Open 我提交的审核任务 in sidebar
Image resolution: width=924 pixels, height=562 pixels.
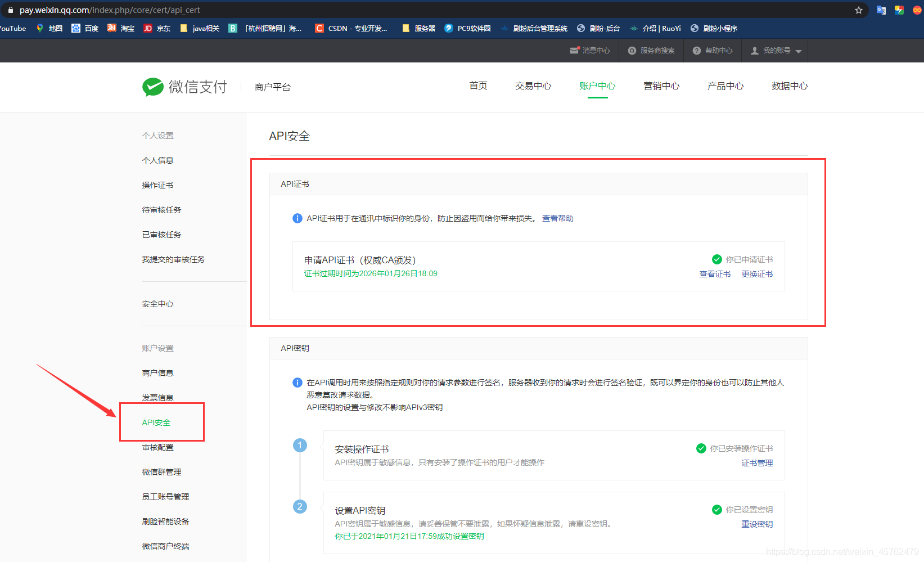(x=173, y=259)
